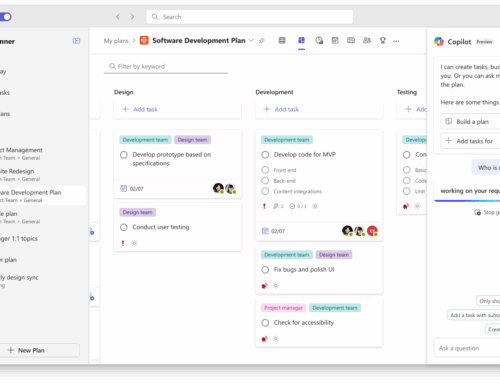Create a New Plan
The width and height of the screenshot is (500, 383).
[40, 350]
